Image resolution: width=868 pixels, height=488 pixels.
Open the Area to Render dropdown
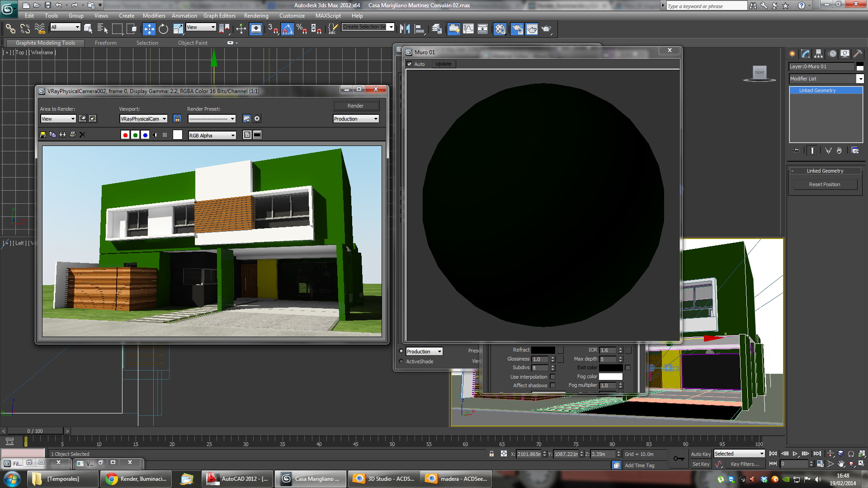coord(58,119)
